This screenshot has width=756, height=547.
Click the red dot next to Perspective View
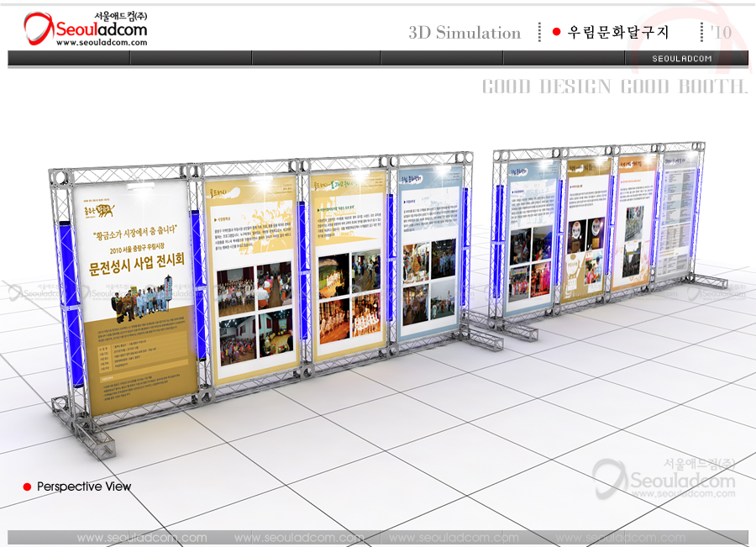[x=27, y=487]
